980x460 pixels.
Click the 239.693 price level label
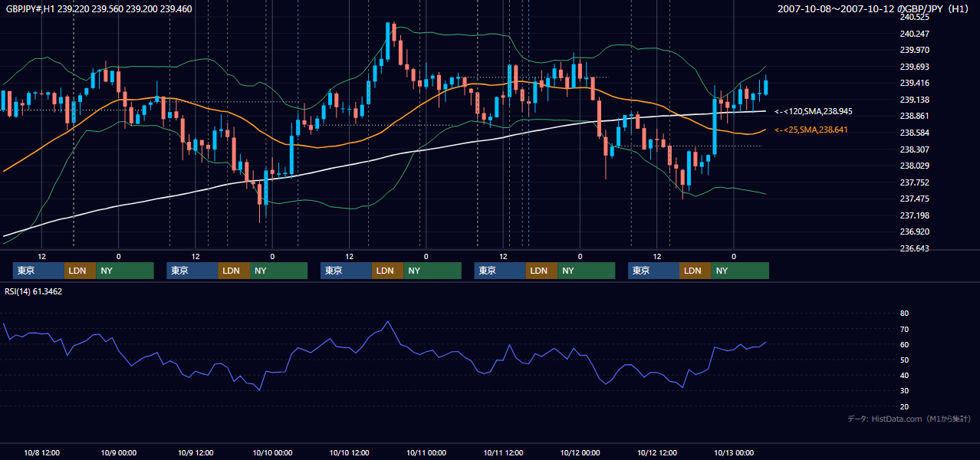914,67
